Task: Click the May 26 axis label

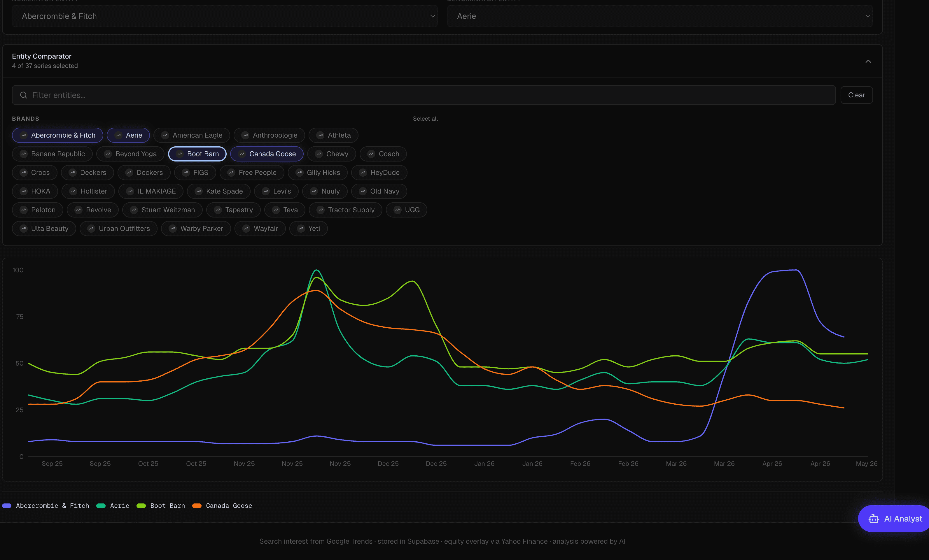Action: 866,464
